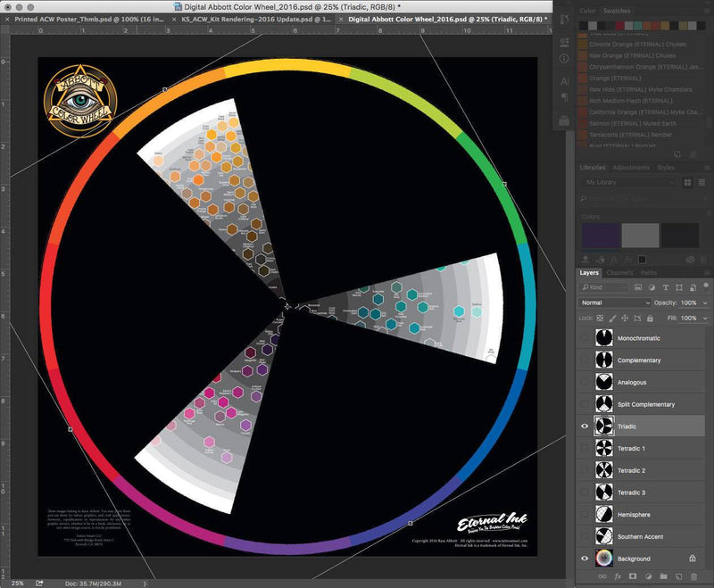This screenshot has height=588, width=714.
Task: Open the Adjustments panel tab
Action: pyautogui.click(x=631, y=168)
